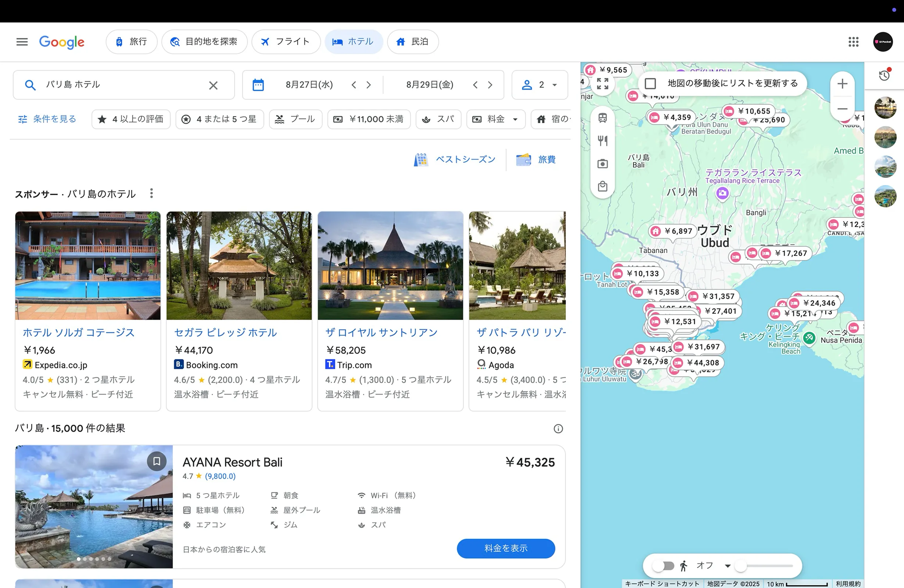Viewport: 904px width, 588px height.
Task: Show shopping layer on map
Action: tap(603, 186)
